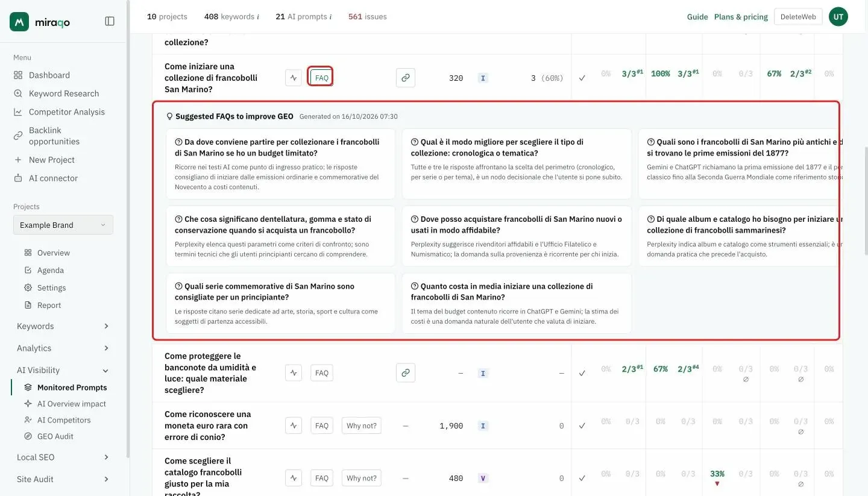Expand the Keywords section
The height and width of the screenshot is (496, 868).
point(63,326)
